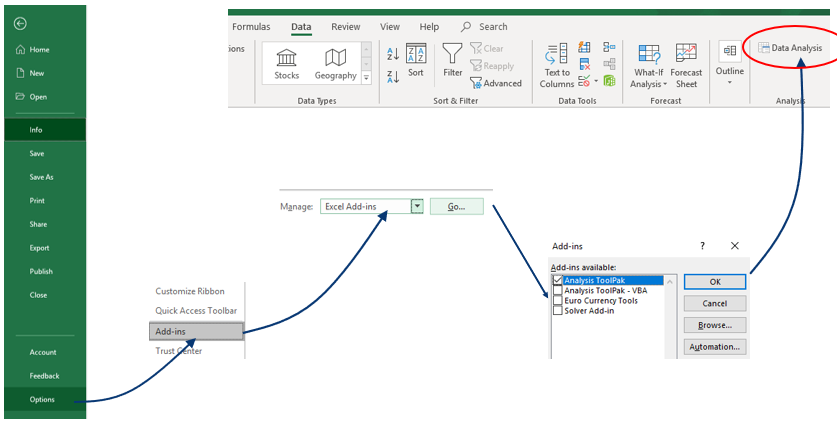This screenshot has height=423, width=837.
Task: Select Feedback in the Backstage menu
Action: [x=45, y=376]
